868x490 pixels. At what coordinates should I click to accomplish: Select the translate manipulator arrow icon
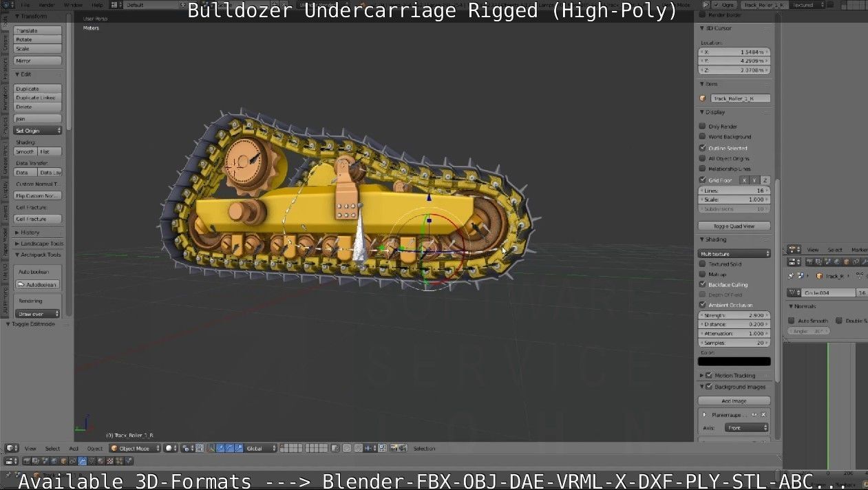tap(220, 448)
